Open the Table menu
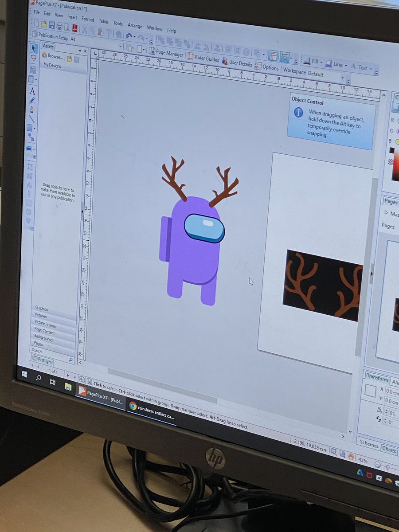 click(x=103, y=21)
